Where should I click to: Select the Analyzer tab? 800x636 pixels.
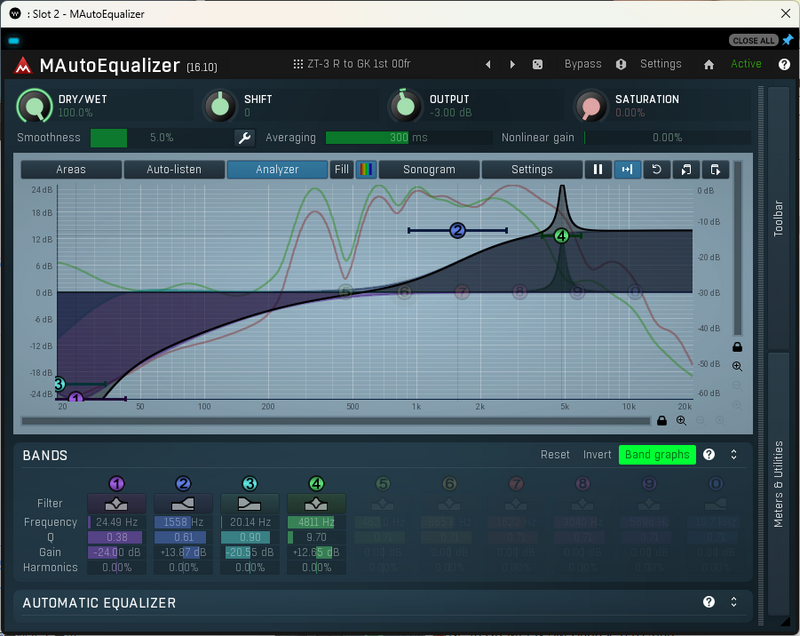pos(277,169)
